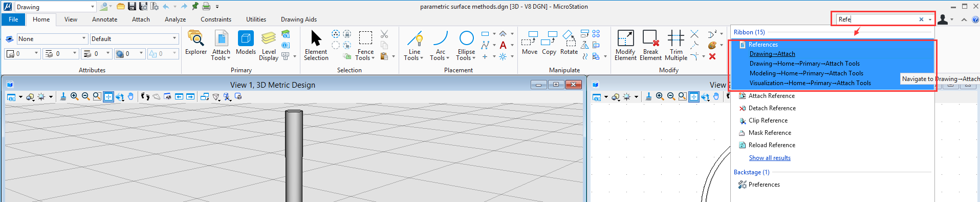Click 'Modeling→Home→Primary→Attach Tools' result
This screenshot has height=202, width=980.
pyautogui.click(x=807, y=73)
